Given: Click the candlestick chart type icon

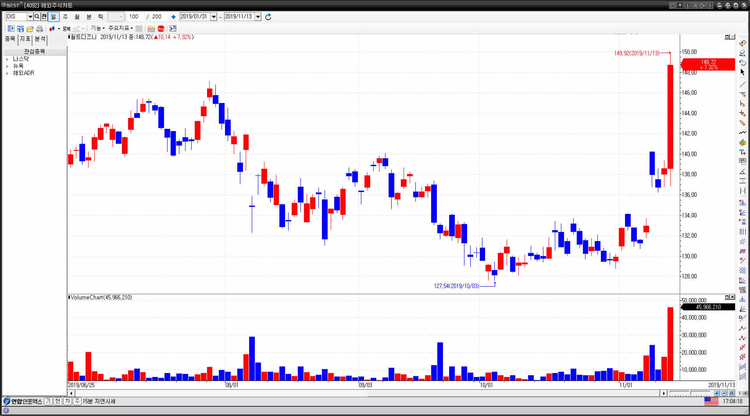Looking at the screenshot, I should point(52,29).
